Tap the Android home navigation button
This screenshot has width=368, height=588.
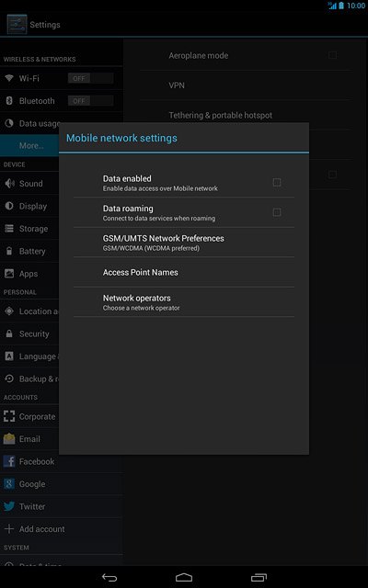point(184,577)
